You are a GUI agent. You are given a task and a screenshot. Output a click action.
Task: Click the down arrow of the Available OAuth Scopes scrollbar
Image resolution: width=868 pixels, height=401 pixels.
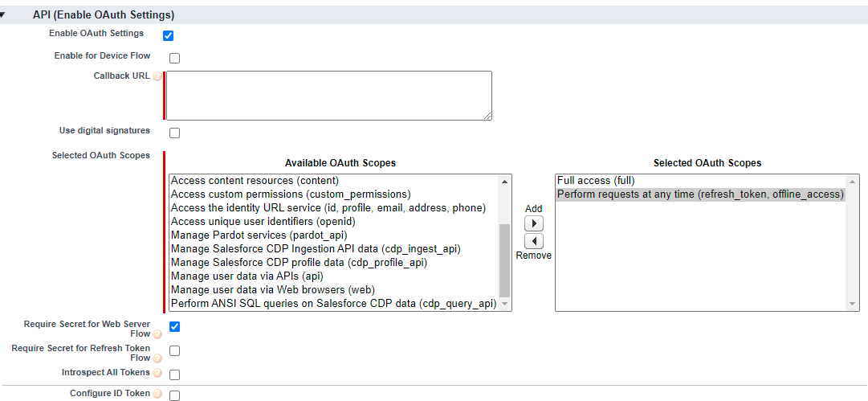click(504, 304)
